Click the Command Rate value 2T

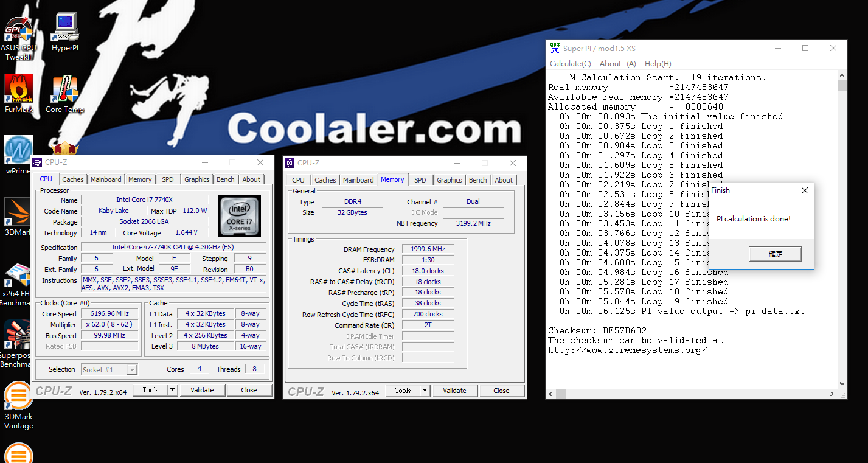(x=428, y=325)
